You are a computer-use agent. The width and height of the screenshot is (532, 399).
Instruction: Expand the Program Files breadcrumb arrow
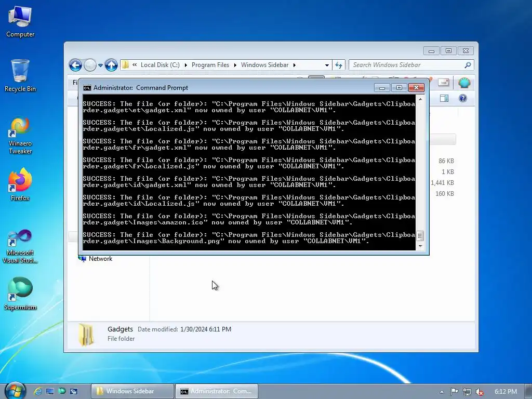pyautogui.click(x=235, y=65)
